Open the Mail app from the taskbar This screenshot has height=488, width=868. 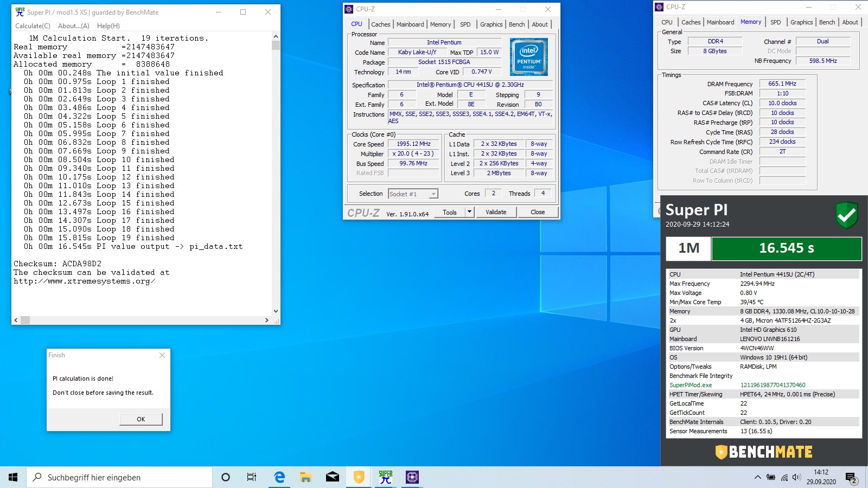pyautogui.click(x=333, y=477)
